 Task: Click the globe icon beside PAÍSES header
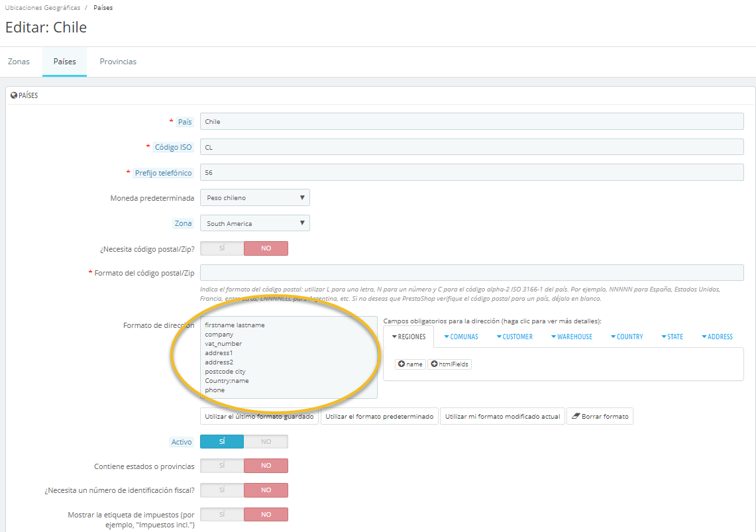click(x=13, y=95)
